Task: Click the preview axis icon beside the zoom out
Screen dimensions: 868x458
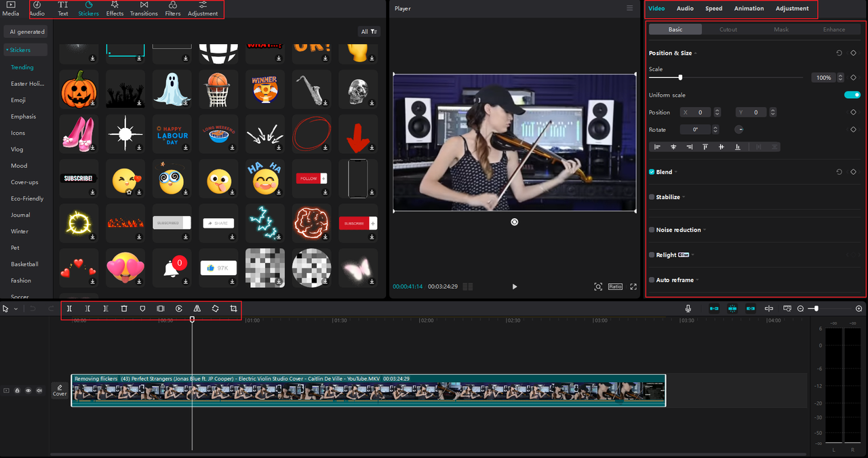Action: tap(787, 308)
